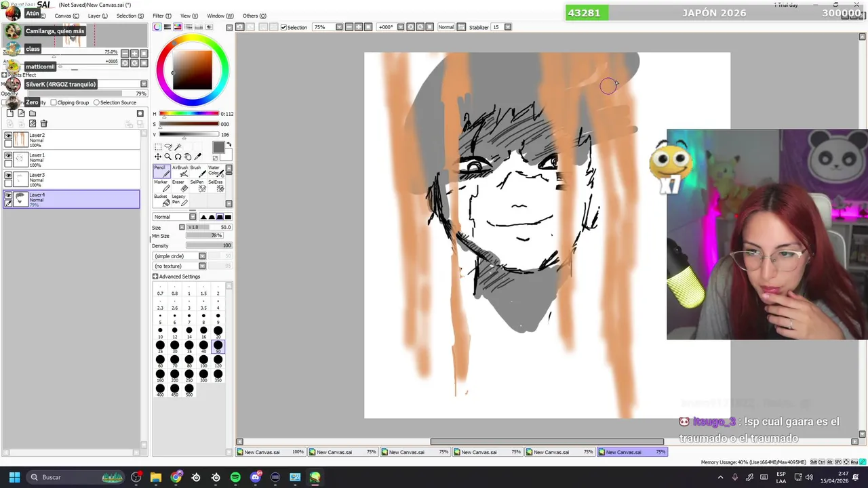The height and width of the screenshot is (488, 868).
Task: Select the Marker tool
Action: [161, 186]
